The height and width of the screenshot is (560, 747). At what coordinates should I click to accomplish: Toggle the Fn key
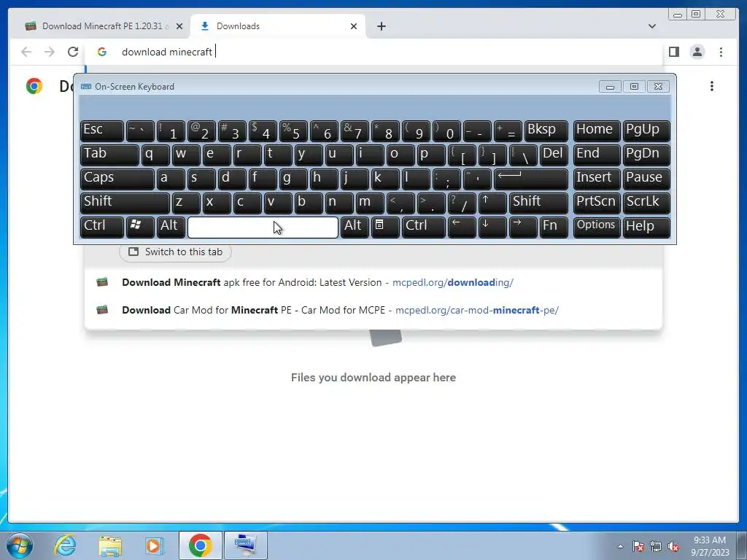pos(554,227)
